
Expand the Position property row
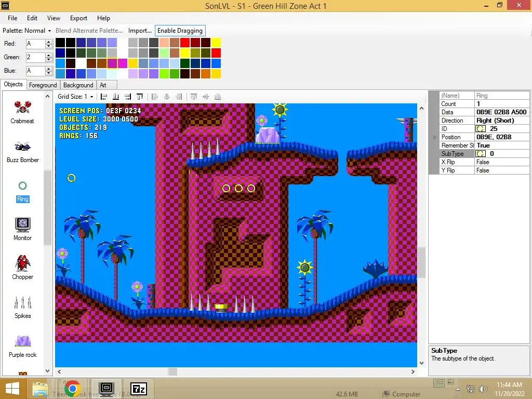point(434,137)
